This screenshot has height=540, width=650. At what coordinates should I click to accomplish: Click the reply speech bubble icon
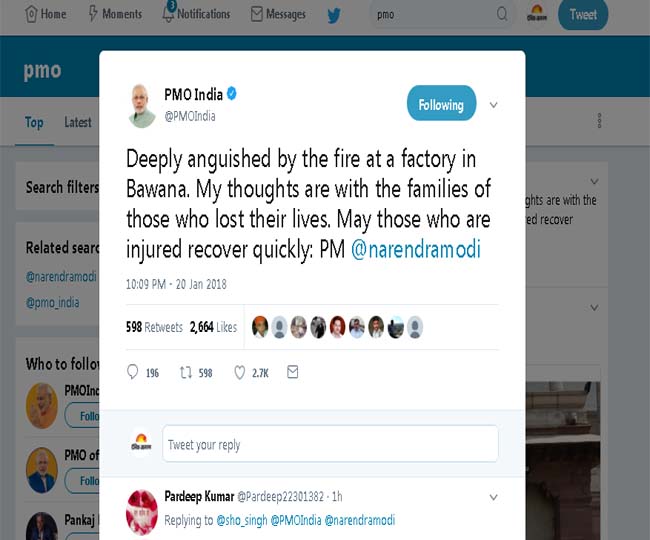pos(132,372)
